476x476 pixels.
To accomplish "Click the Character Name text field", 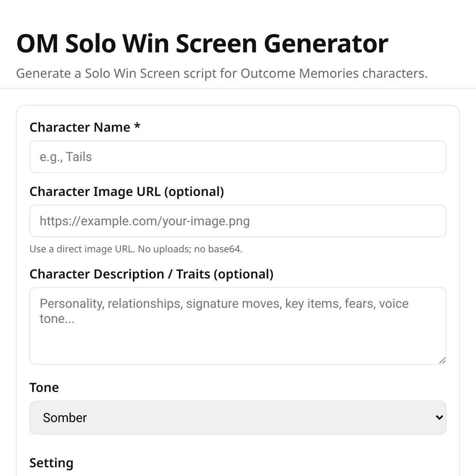I will (x=238, y=157).
